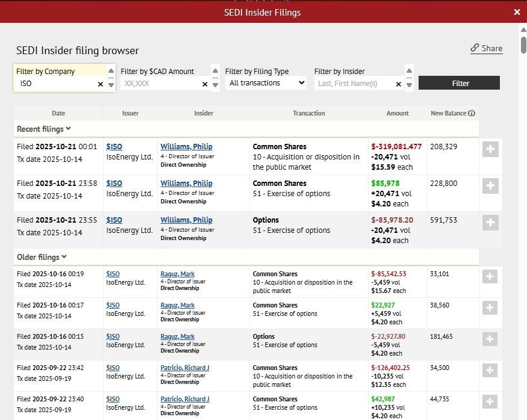The width and height of the screenshot is (527, 420).
Task: Expand first Williams, Philip filing plus button
Action: 490,150
